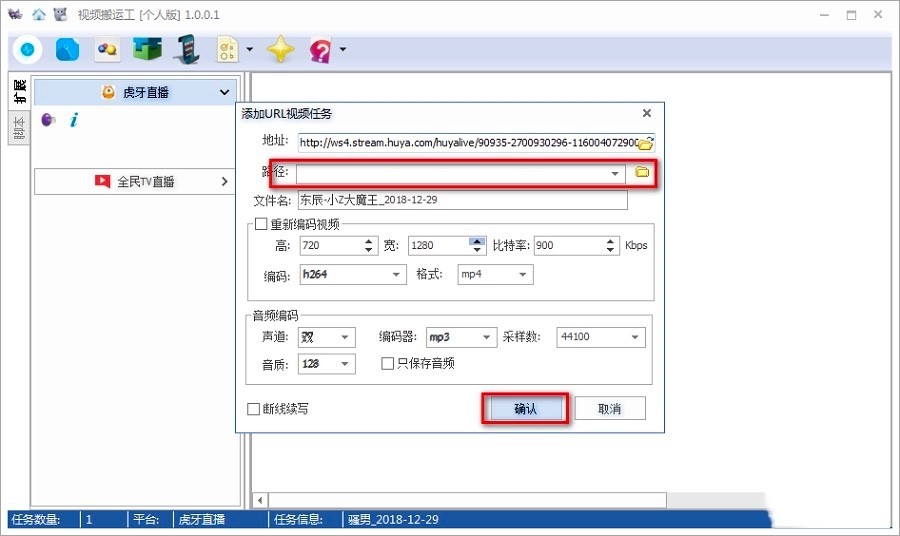
Task: Open the 路径 path dropdown
Action: coord(615,173)
